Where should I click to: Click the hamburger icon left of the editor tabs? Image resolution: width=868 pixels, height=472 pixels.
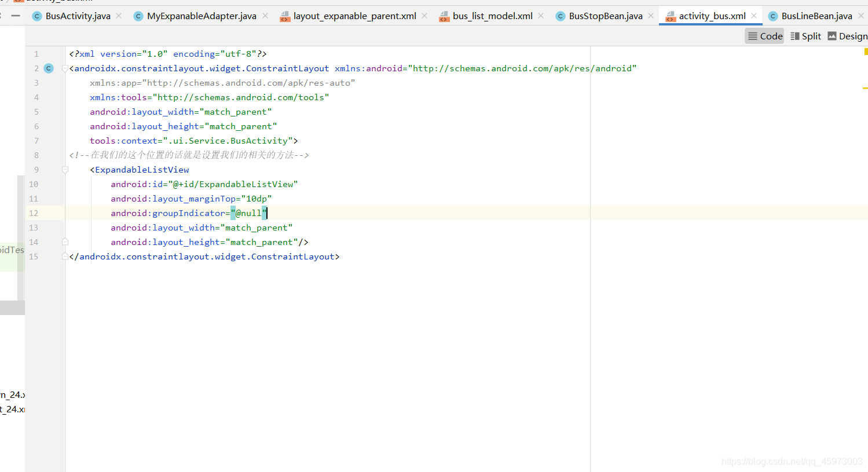coord(15,16)
